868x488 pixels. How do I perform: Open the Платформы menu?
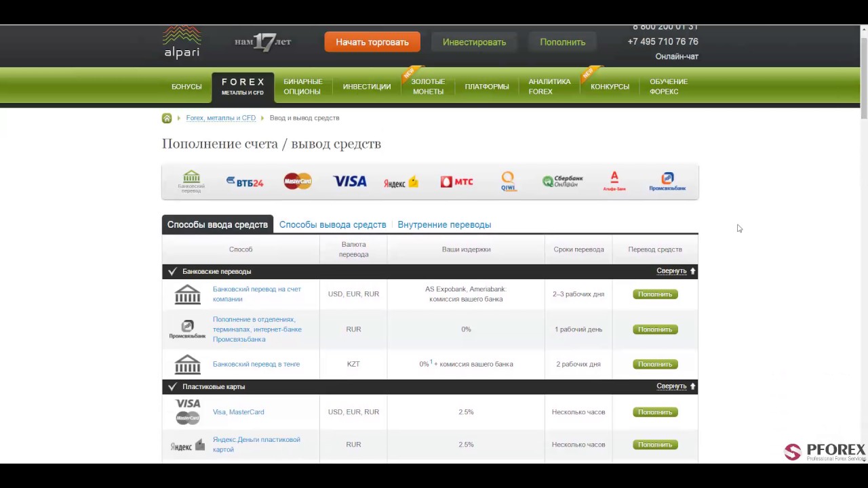[487, 87]
